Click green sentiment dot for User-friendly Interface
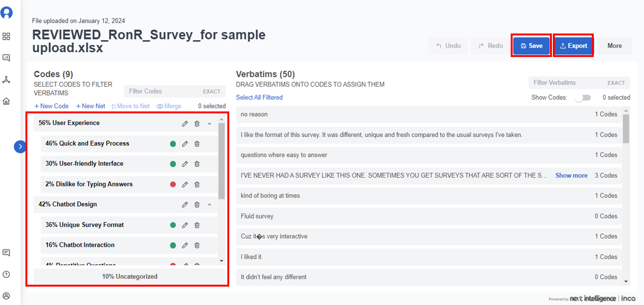Screen dimensions: 644x305 click(x=173, y=164)
